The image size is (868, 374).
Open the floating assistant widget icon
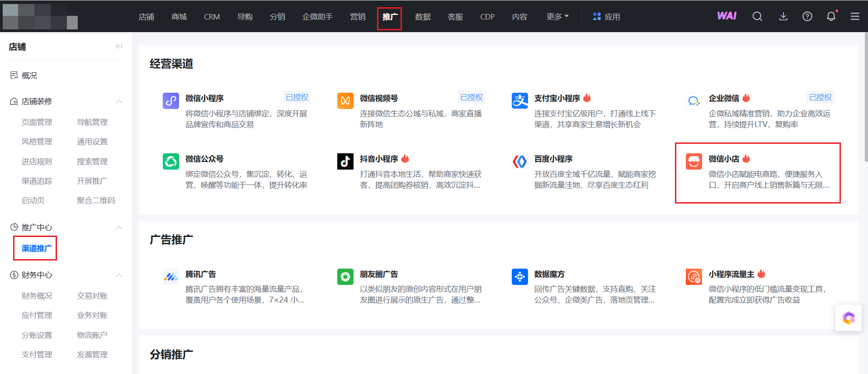click(x=849, y=318)
